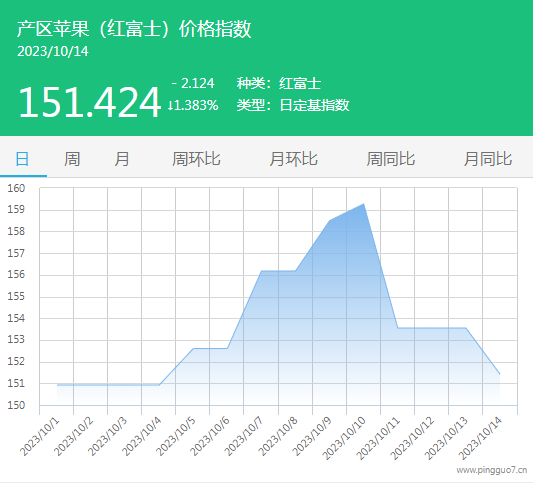Open the 月同比 tab

point(488,159)
